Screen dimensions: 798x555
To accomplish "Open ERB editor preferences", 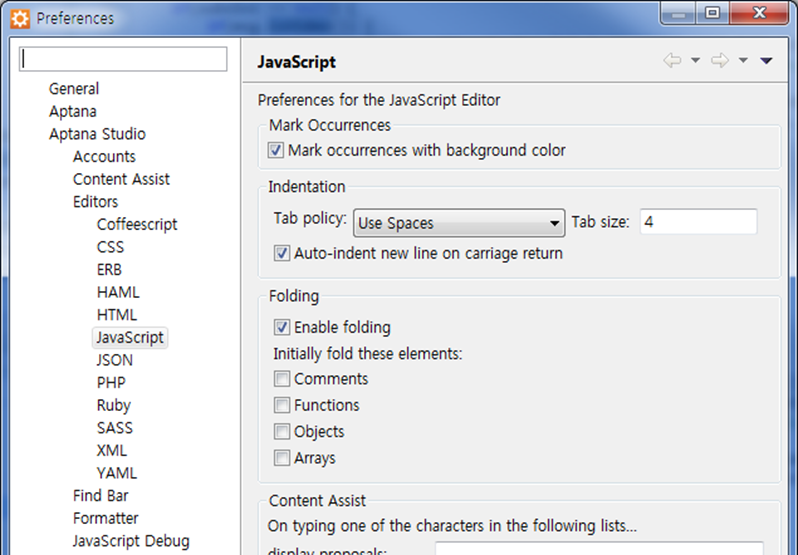I will [109, 270].
